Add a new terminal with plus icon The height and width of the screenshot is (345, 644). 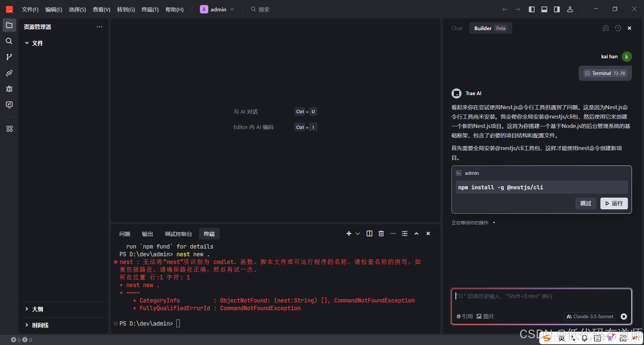pyautogui.click(x=349, y=233)
